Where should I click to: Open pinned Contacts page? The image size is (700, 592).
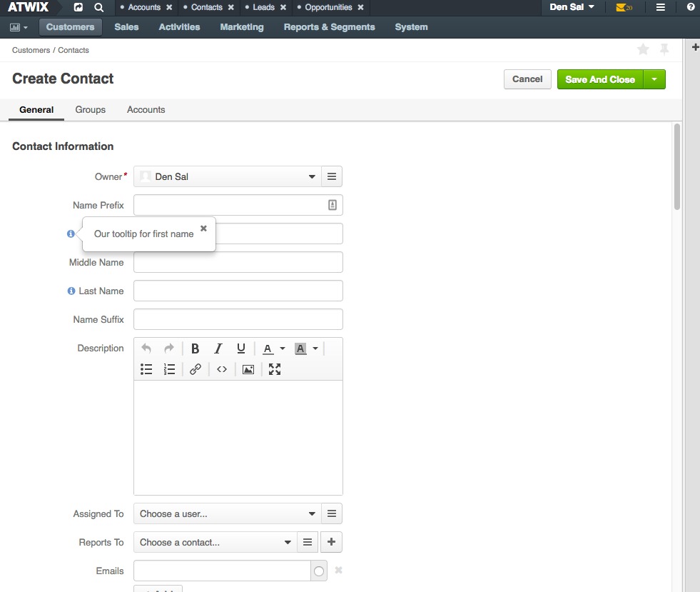click(207, 7)
